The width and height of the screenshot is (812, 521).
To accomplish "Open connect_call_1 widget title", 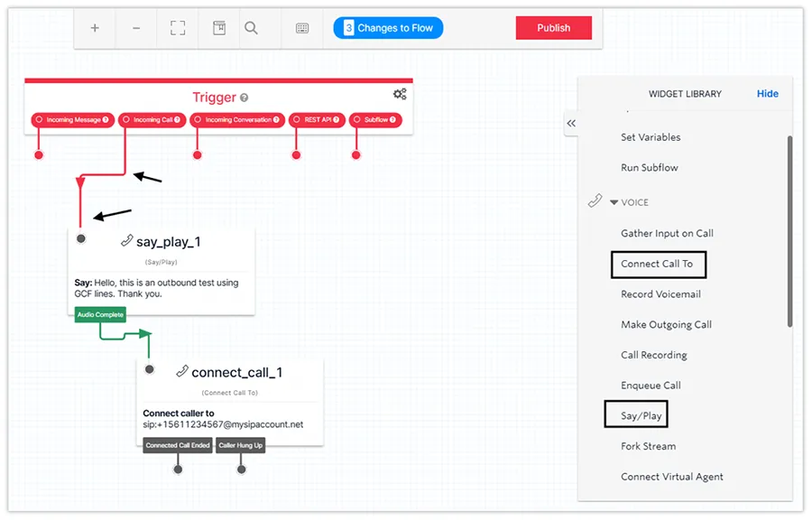I will pos(237,373).
